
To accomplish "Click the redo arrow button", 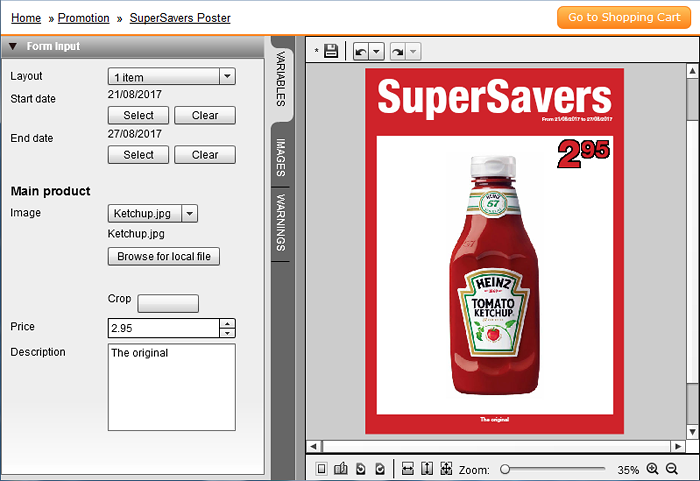I will coord(397,52).
